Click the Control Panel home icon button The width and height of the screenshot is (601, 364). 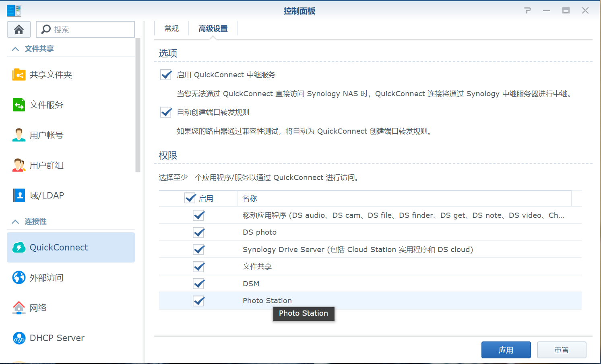[x=19, y=29]
